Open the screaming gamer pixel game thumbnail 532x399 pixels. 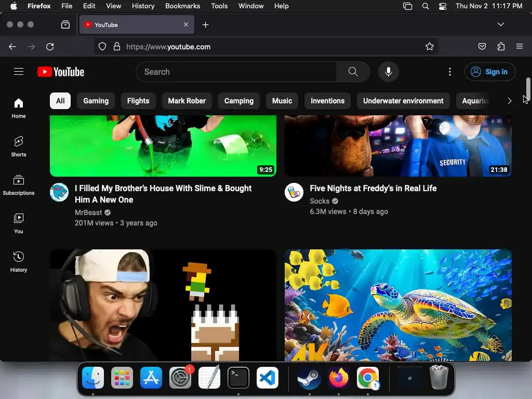pyautogui.click(x=163, y=305)
